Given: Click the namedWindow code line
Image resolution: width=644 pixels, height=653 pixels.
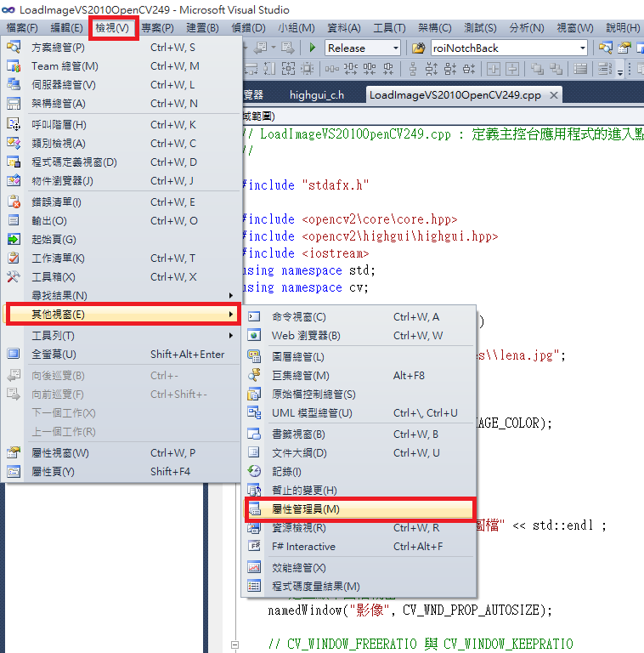Looking at the screenshot, I should (x=410, y=610).
